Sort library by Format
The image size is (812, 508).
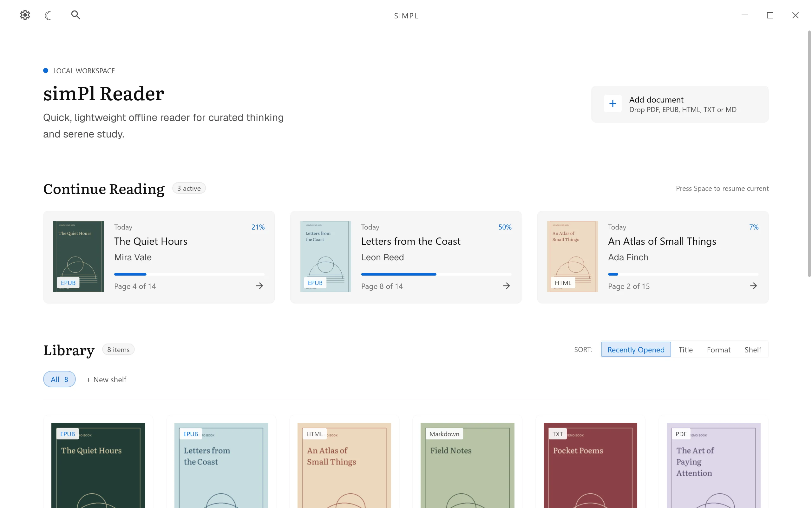(x=718, y=350)
